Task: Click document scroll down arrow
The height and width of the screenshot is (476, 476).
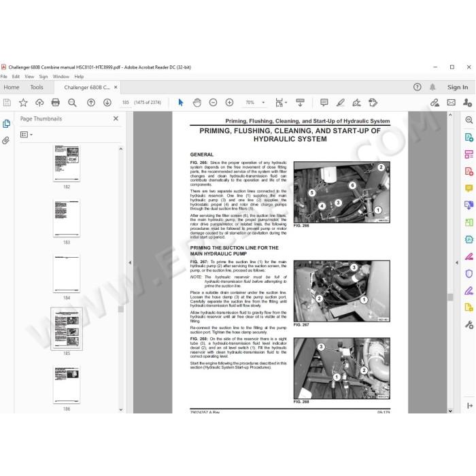Action: tap(450, 411)
